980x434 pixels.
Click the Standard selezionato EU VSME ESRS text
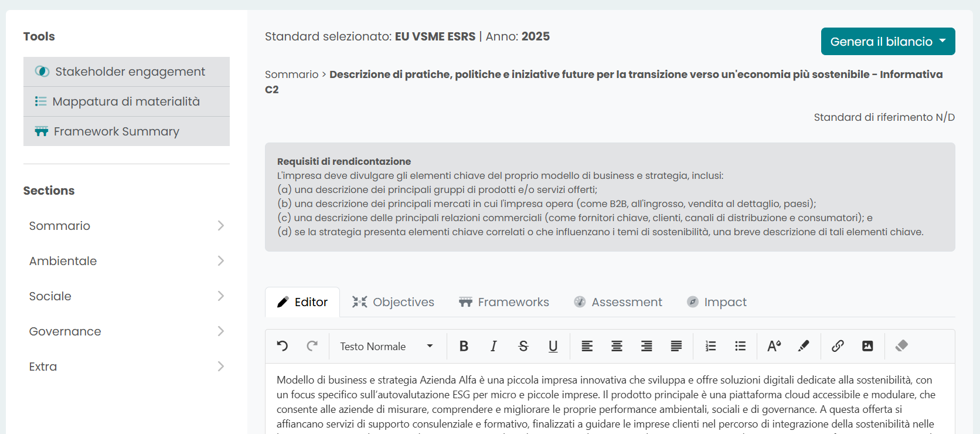tap(370, 36)
